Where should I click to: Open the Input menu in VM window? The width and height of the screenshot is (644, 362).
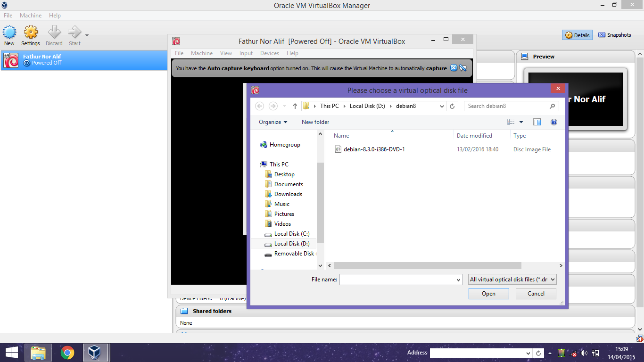(x=246, y=53)
